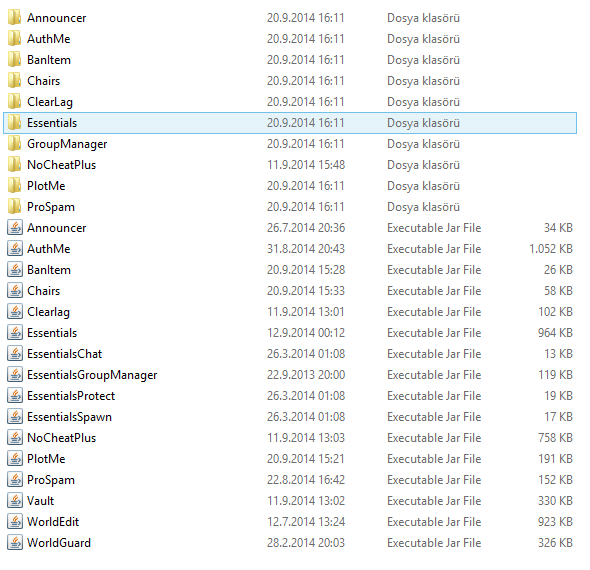The height and width of the screenshot is (570, 590).
Task: Select the highlighted Essentials folder name
Action: click(x=52, y=123)
